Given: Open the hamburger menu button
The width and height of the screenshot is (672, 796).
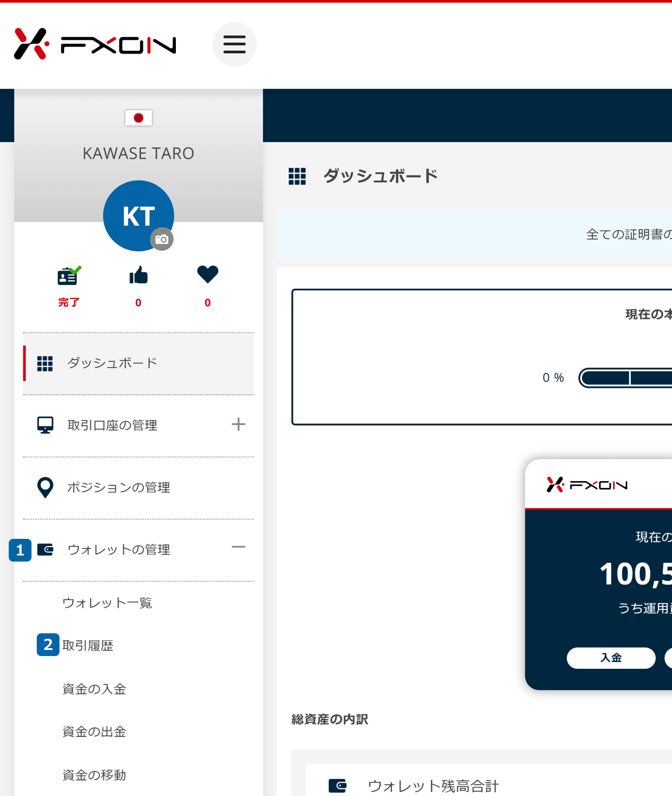Looking at the screenshot, I should click(x=234, y=44).
